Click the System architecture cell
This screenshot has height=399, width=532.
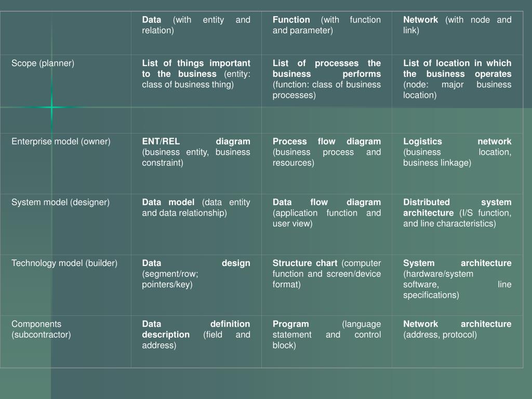(457, 285)
